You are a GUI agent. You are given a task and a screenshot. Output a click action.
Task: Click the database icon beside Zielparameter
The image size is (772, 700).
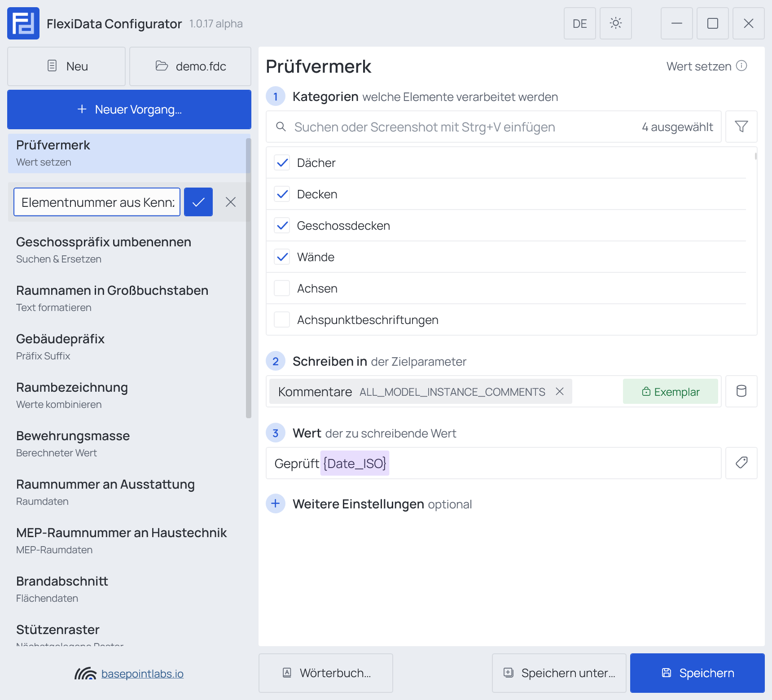click(x=741, y=391)
